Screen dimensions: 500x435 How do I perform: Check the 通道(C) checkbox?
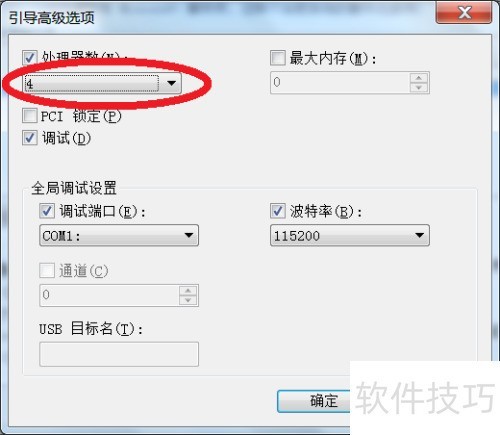(47, 270)
